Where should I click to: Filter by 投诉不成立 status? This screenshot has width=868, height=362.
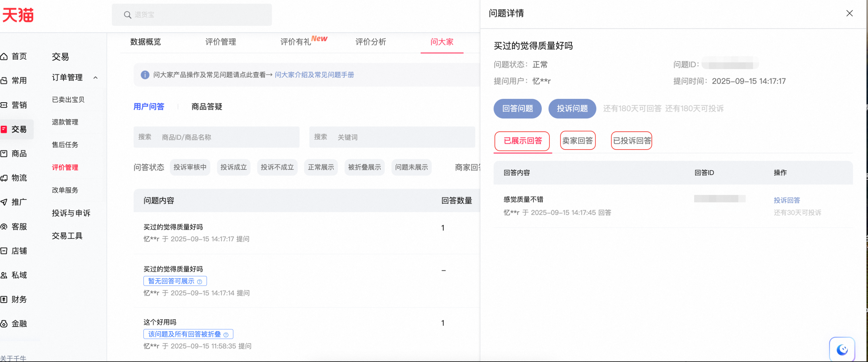point(277,167)
